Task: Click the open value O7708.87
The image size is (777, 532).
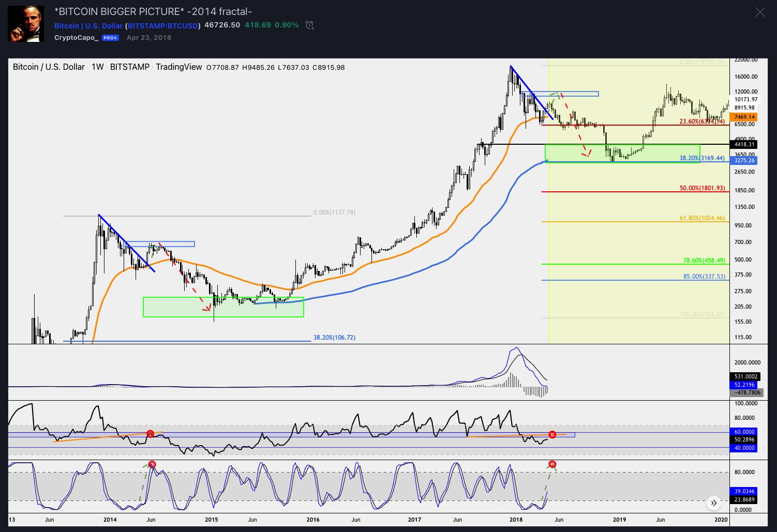Action: (222, 67)
